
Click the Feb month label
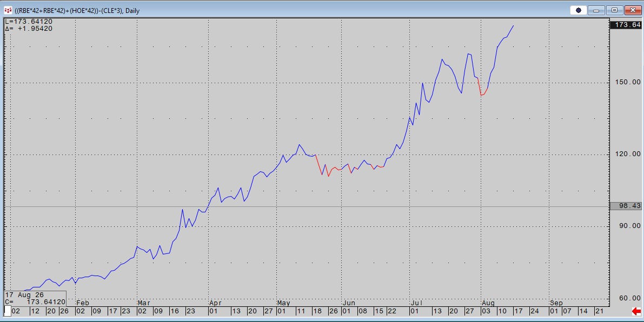(x=83, y=303)
